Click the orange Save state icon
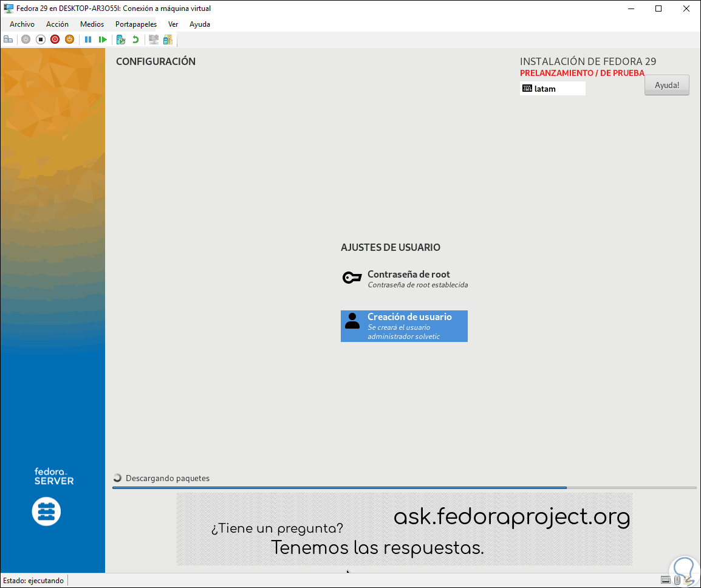This screenshot has width=701, height=588. point(69,40)
